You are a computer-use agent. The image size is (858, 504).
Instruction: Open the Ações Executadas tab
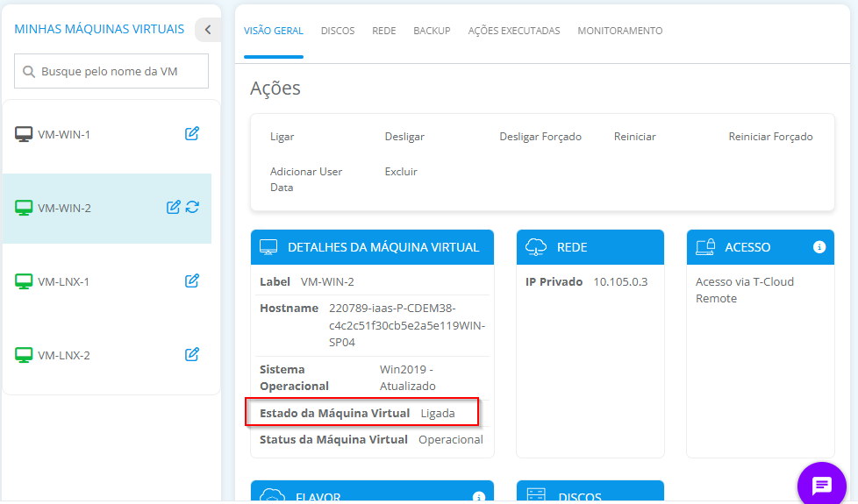click(514, 32)
